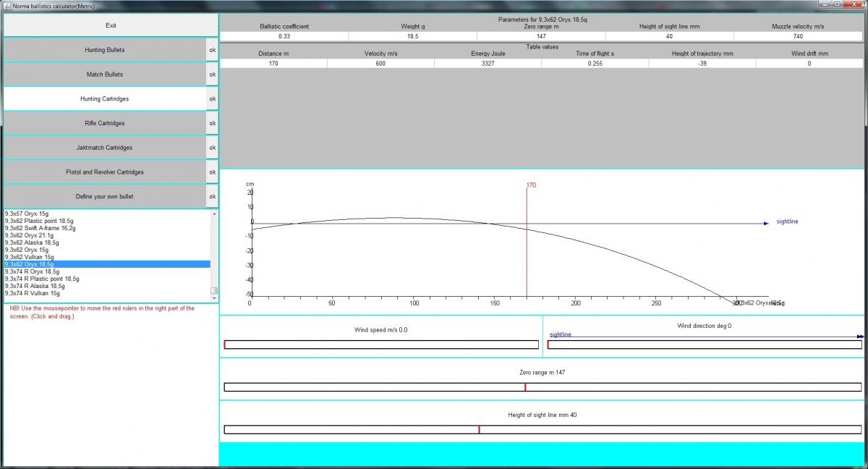Open the Hunting Bullets category
The height and width of the screenshot is (469, 868).
(104, 50)
